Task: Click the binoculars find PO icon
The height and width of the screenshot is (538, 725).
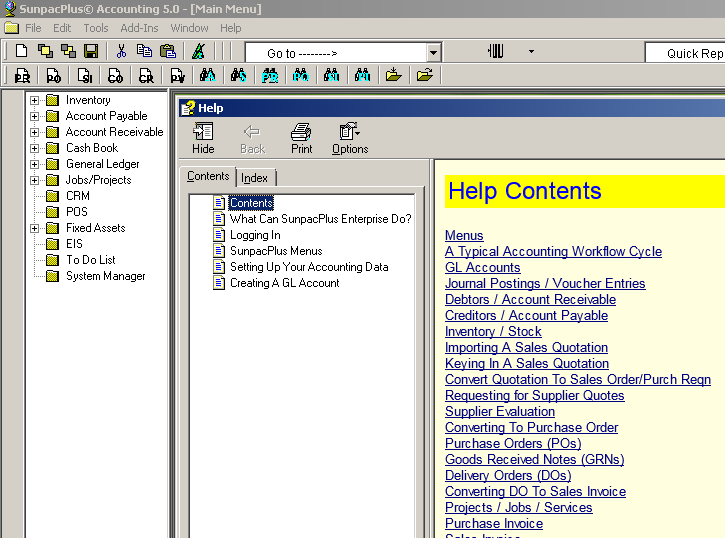Action: 301,75
